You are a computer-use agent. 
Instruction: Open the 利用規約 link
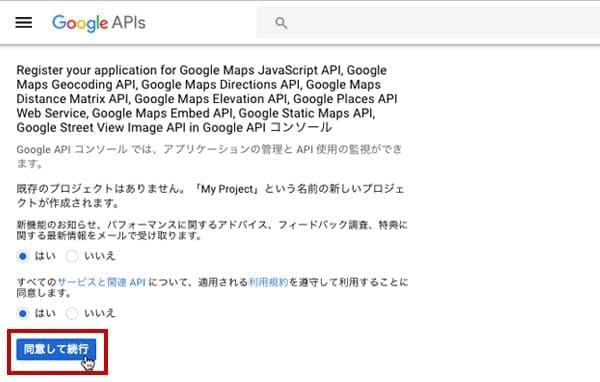click(268, 282)
